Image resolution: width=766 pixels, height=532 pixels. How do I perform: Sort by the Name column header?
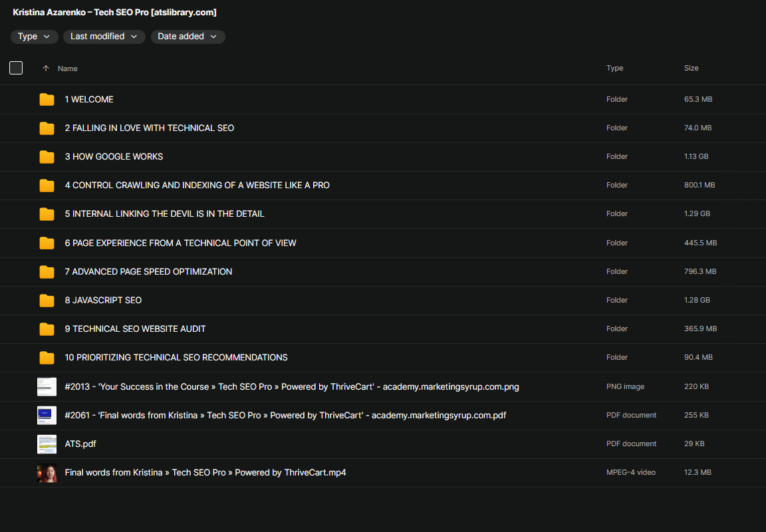(x=67, y=68)
